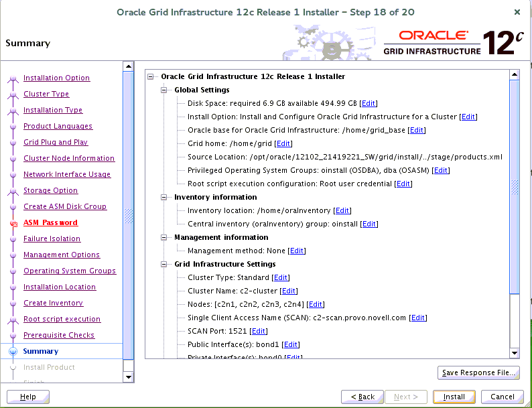The height and width of the screenshot is (408, 532).
Task: Click the Root script execution step marker icon
Action: click(13, 320)
